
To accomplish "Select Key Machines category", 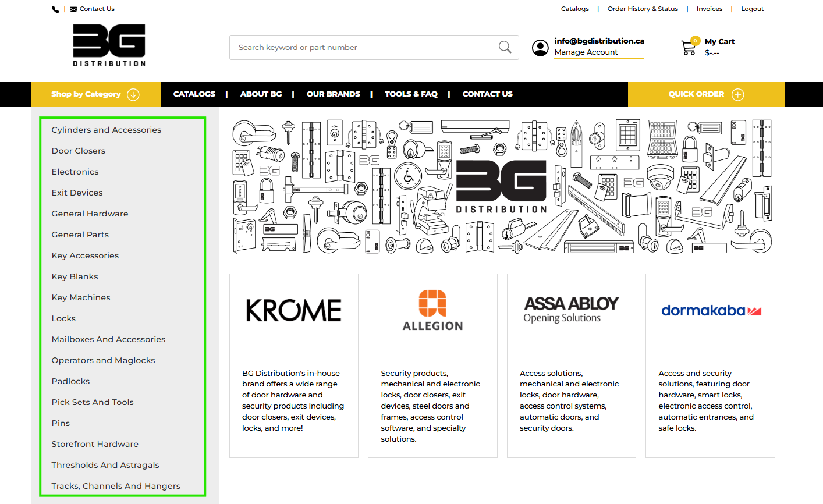I will point(81,297).
